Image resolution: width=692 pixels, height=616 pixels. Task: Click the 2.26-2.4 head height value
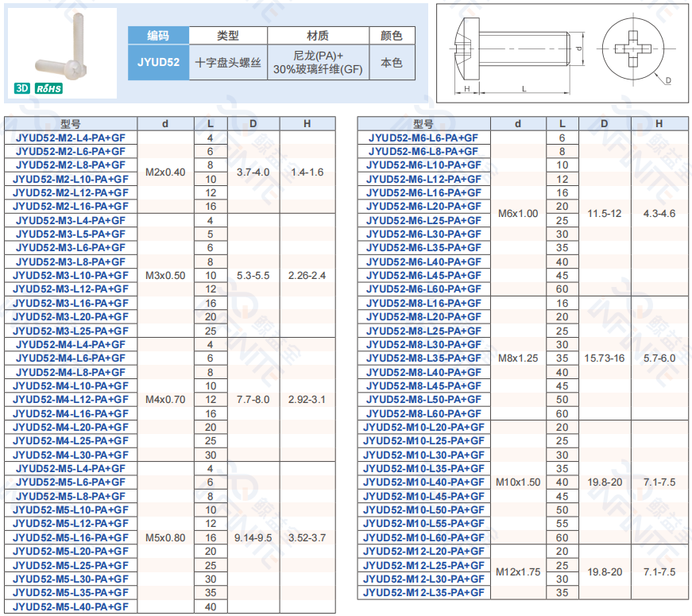pyautogui.click(x=307, y=276)
